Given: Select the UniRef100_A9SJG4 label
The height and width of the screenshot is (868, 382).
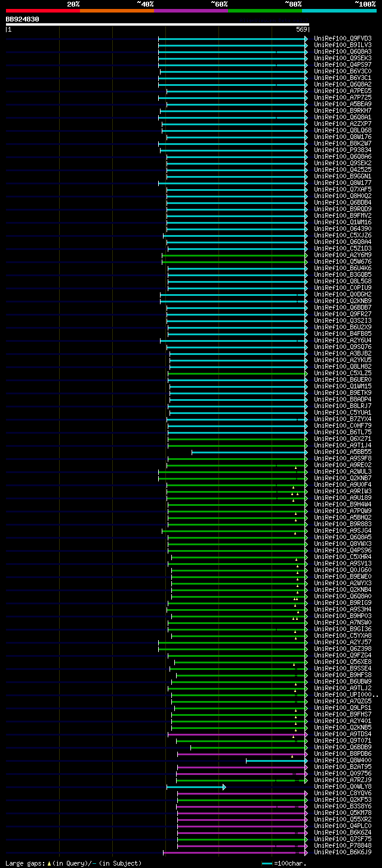Looking at the screenshot, I should (x=343, y=531).
